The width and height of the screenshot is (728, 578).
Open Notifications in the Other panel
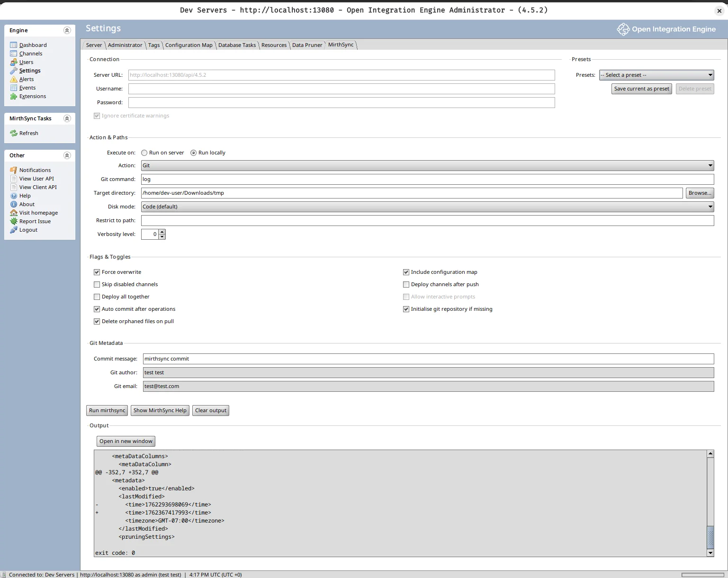tap(35, 170)
